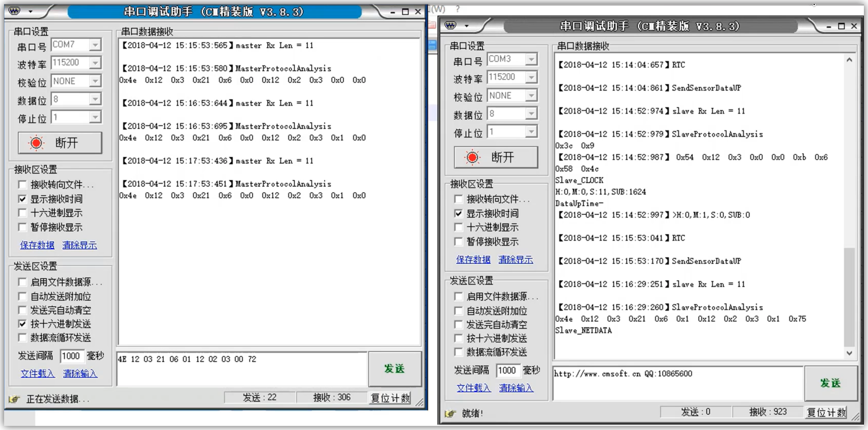868x430 pixels.
Task: Expand COM7 serial port dropdown
Action: (x=95, y=45)
